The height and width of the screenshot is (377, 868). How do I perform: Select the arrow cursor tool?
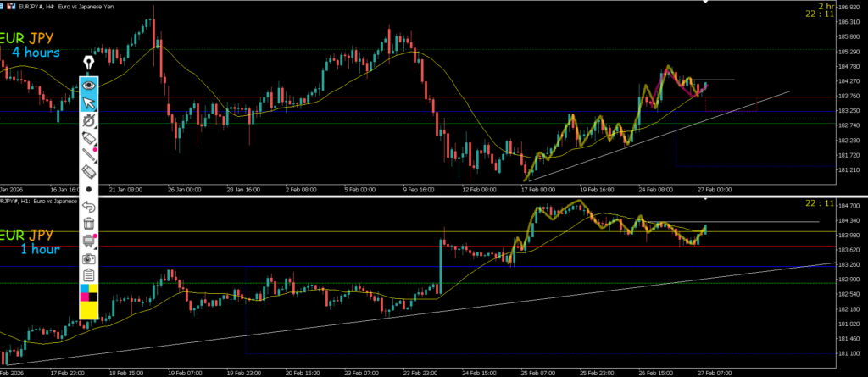[x=89, y=103]
